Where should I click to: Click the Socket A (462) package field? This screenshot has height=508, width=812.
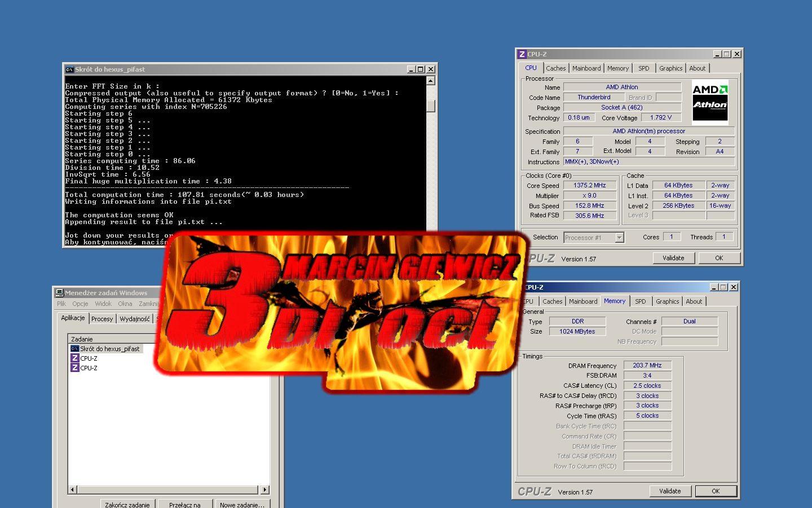tap(622, 107)
